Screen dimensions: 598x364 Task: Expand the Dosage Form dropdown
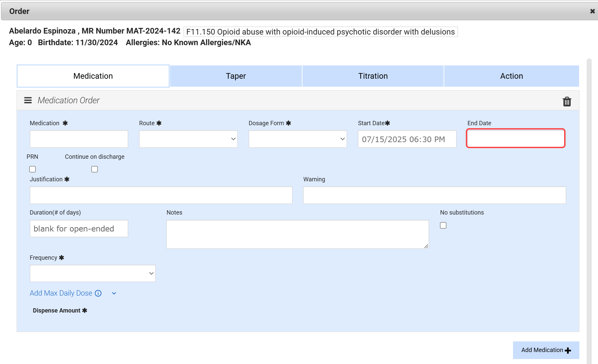(x=298, y=139)
